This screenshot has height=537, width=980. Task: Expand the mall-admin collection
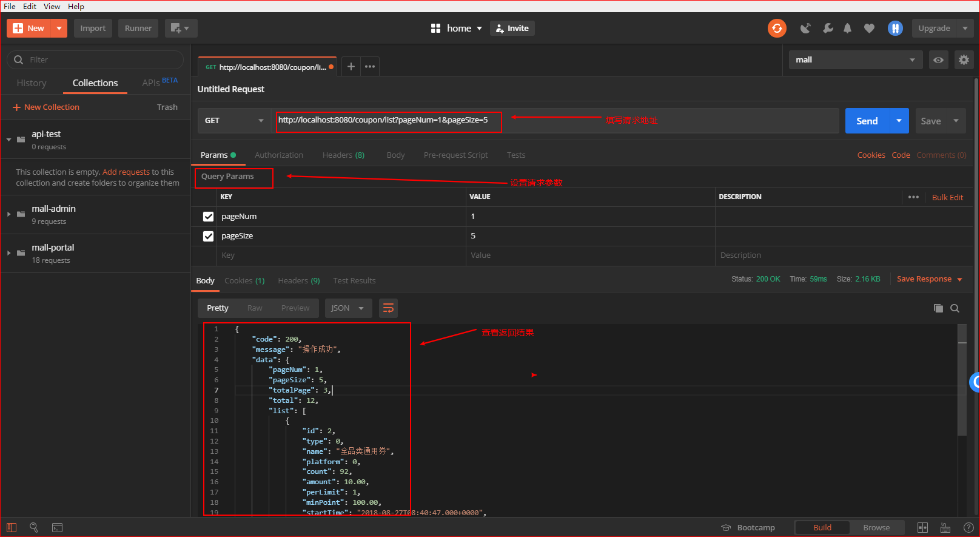click(x=9, y=214)
